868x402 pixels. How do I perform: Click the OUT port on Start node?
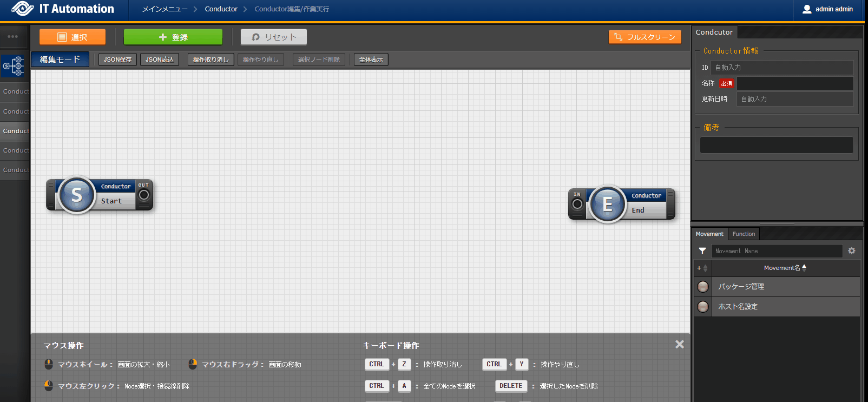[144, 195]
